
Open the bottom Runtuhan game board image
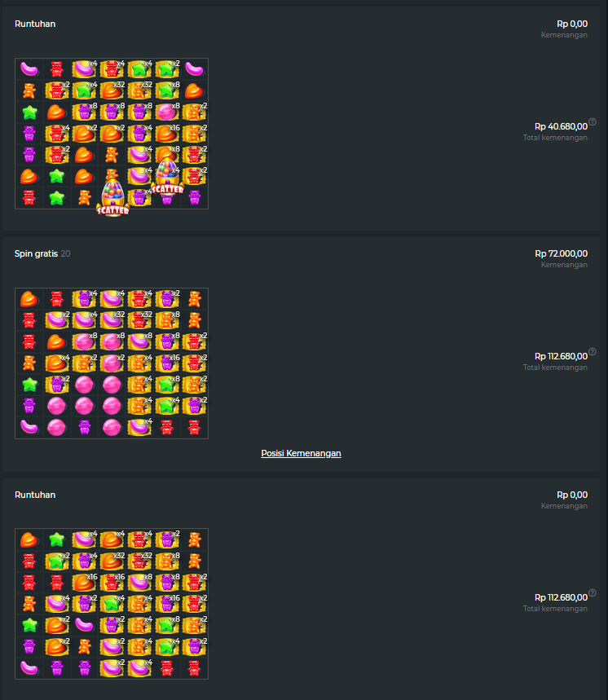[x=112, y=604]
